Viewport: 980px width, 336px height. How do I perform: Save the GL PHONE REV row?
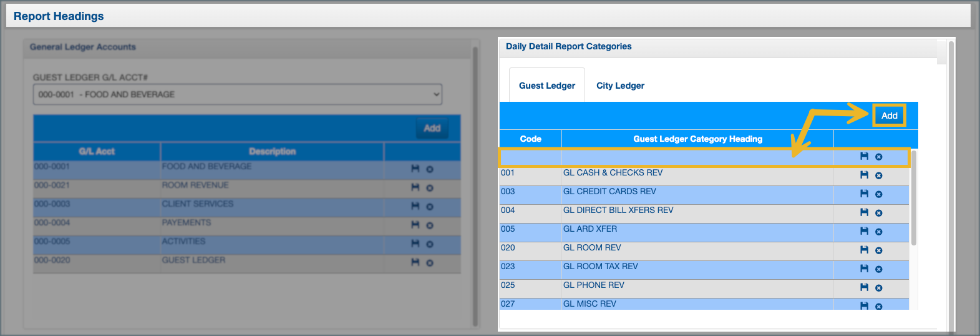point(864,287)
